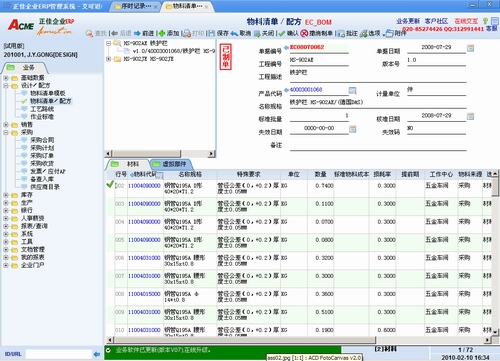Screen dimensions: 500x361
Task: Open the 物料清单模板 tree item
Action: pyautogui.click(x=48, y=93)
